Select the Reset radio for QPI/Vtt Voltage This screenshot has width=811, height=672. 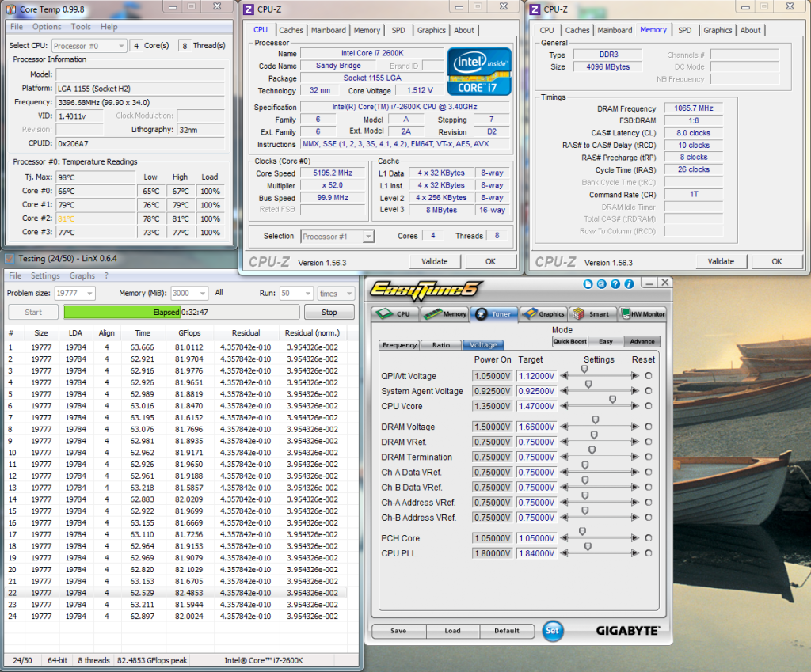coord(649,376)
